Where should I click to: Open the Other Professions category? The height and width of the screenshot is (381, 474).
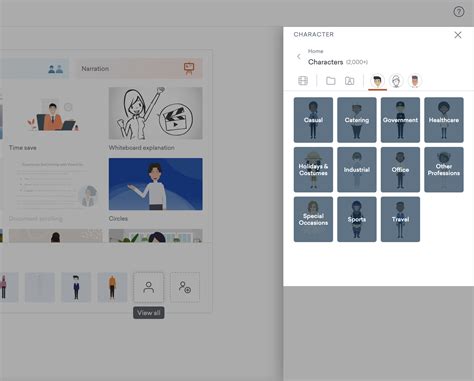pyautogui.click(x=444, y=170)
